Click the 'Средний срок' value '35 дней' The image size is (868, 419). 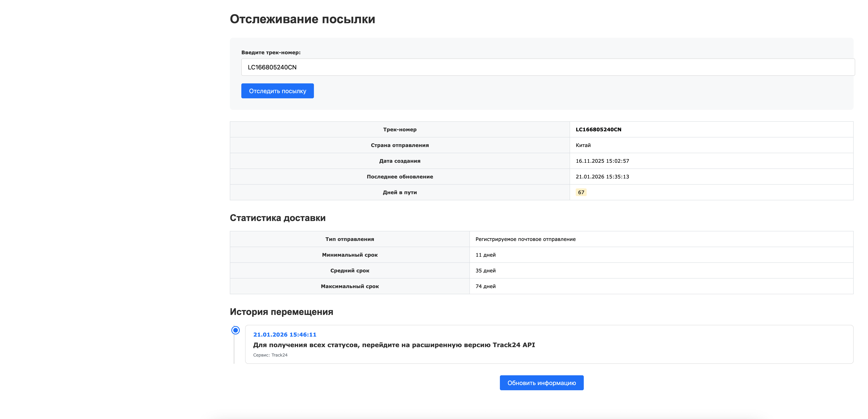click(485, 270)
